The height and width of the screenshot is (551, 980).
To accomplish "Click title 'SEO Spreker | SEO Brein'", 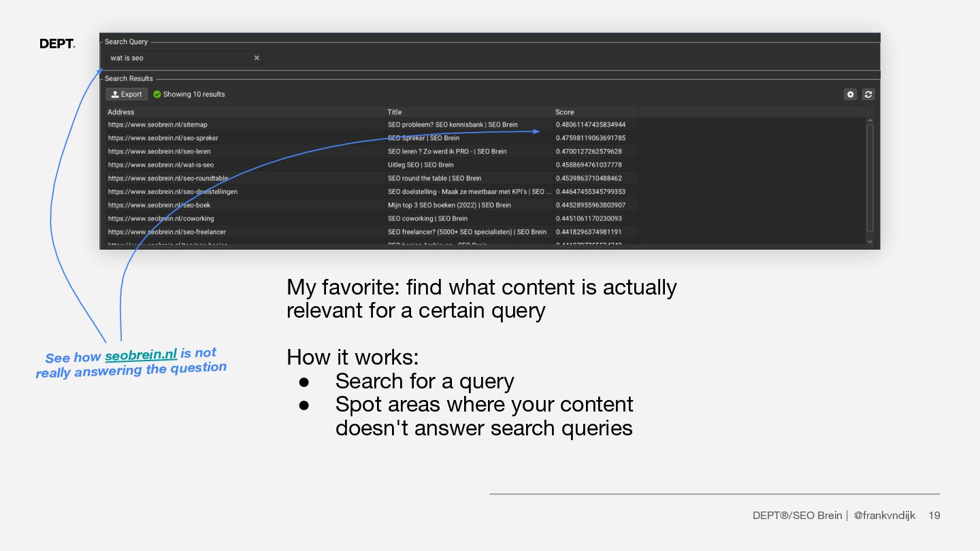I will [423, 138].
